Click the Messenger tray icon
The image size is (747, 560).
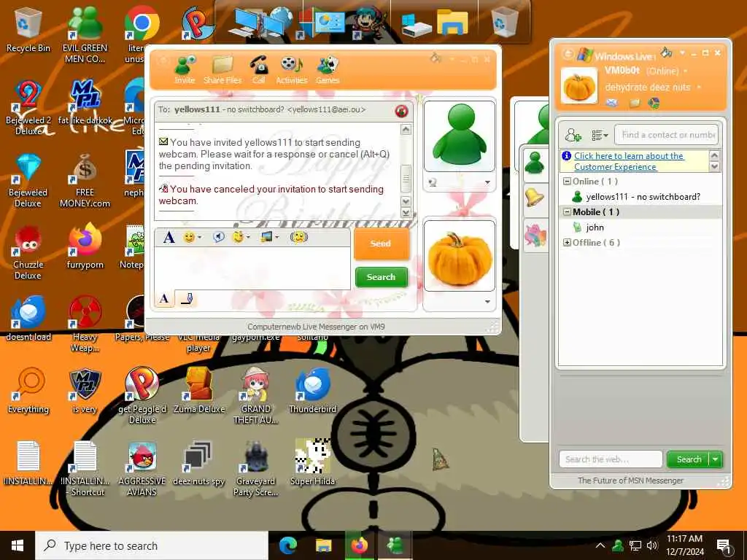pyautogui.click(x=618, y=545)
